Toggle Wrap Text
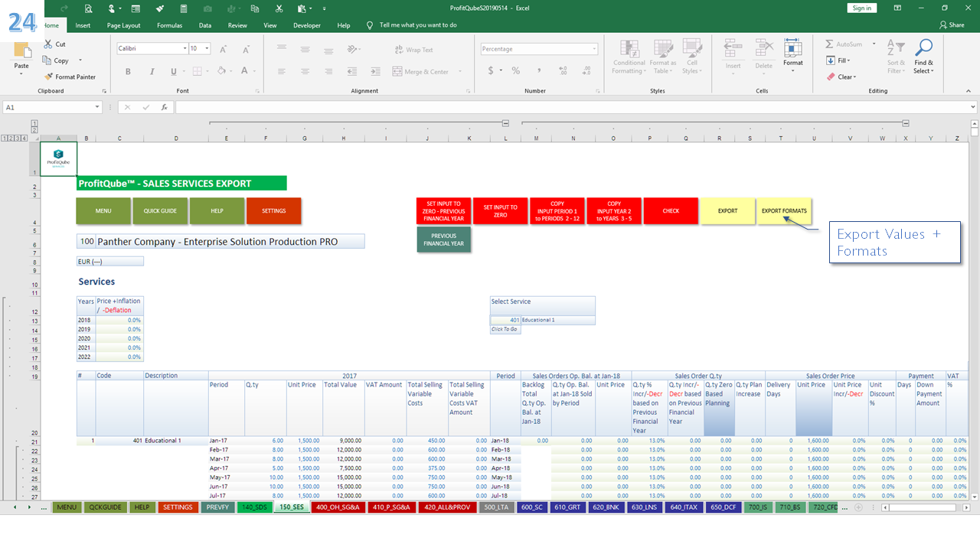980x551 pixels. point(414,50)
